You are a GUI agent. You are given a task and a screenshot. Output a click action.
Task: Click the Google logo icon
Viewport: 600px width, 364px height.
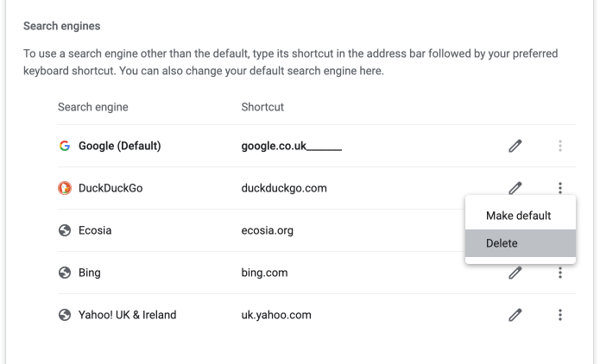pos(65,146)
